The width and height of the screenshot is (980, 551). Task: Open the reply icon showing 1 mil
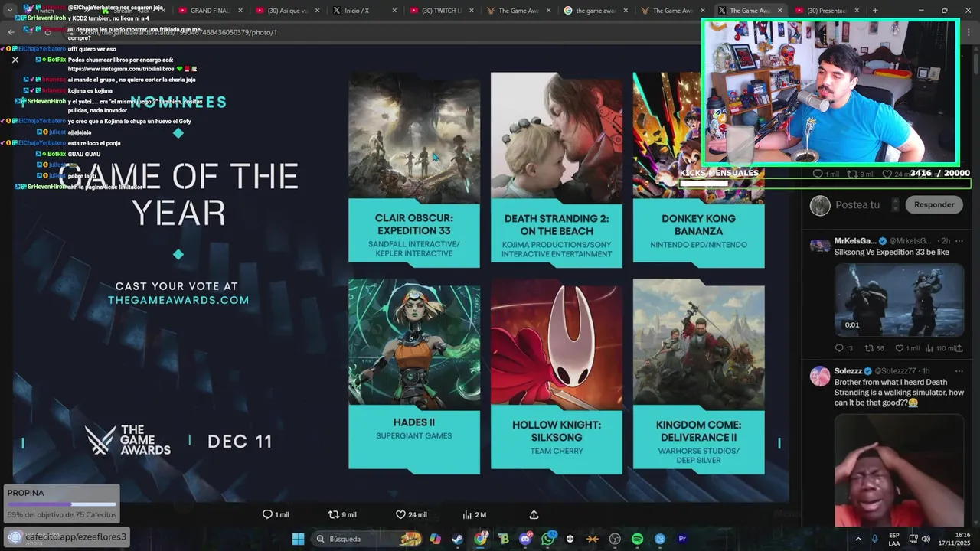tap(275, 514)
